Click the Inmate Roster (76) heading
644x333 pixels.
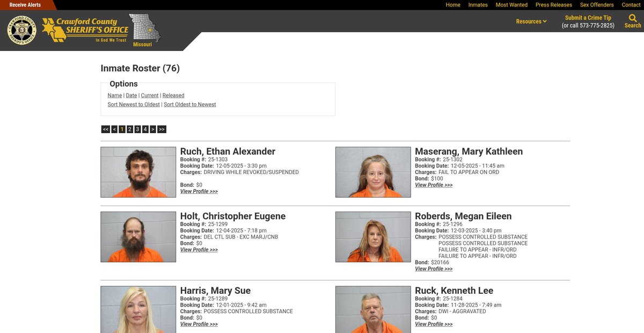140,68
